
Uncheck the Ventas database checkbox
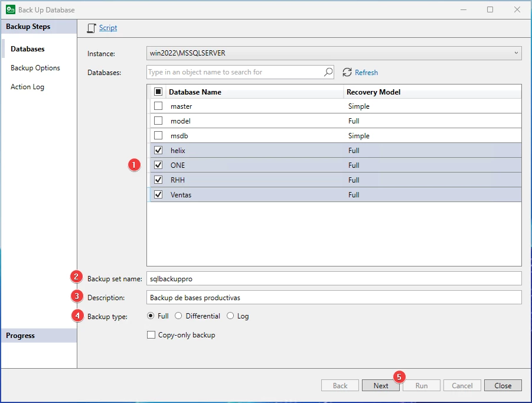point(158,194)
